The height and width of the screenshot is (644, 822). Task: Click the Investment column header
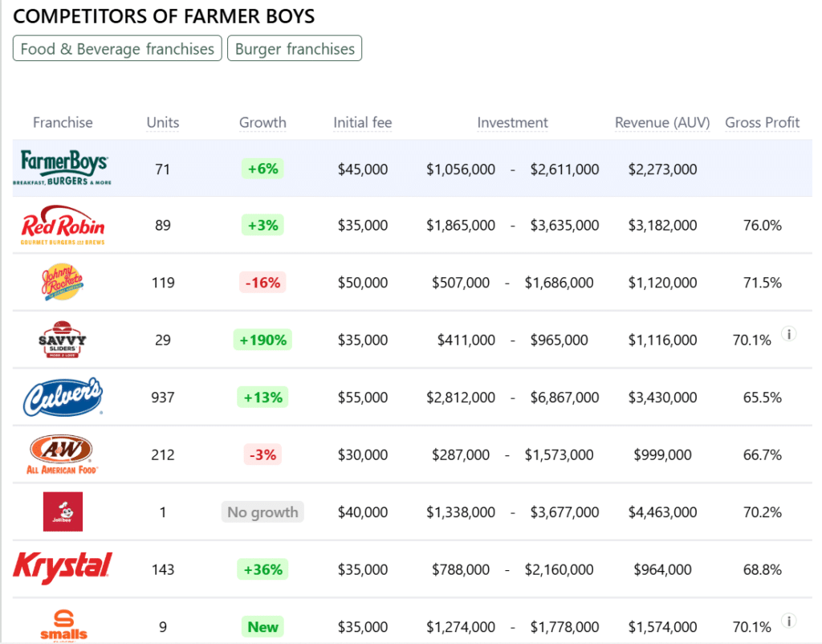[x=512, y=122]
